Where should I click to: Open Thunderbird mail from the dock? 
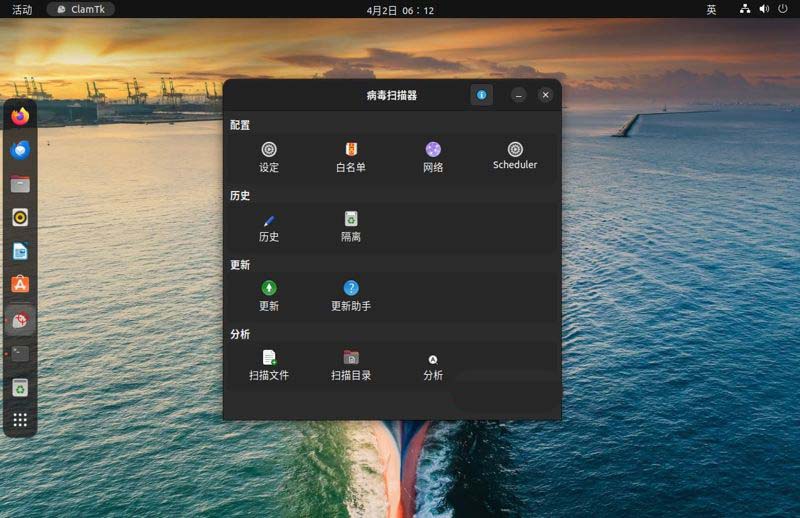pyautogui.click(x=20, y=151)
